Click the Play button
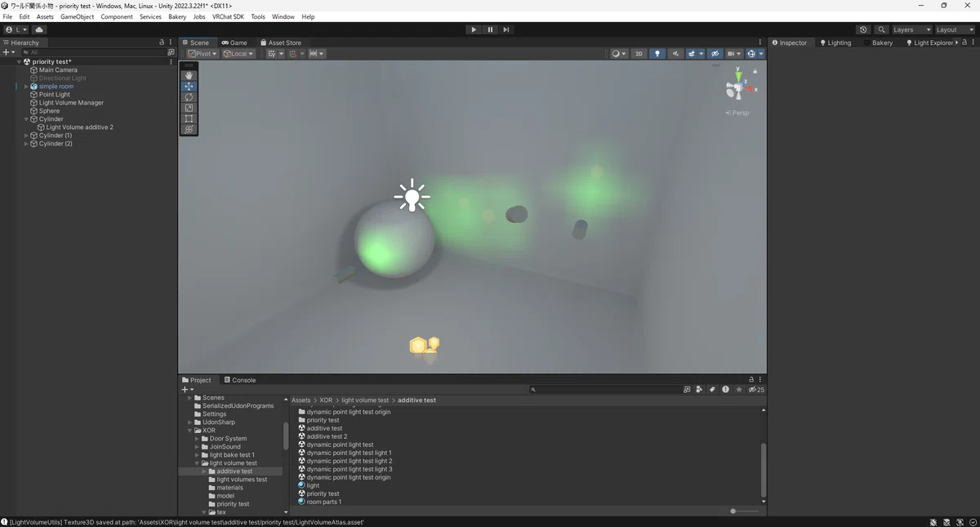 (474, 29)
